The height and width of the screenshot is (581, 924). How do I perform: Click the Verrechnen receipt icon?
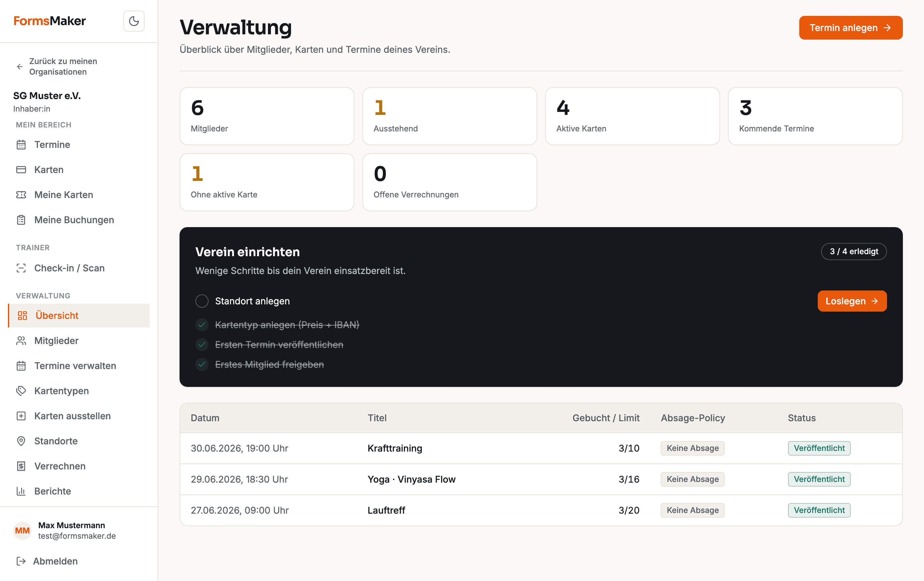click(x=21, y=466)
